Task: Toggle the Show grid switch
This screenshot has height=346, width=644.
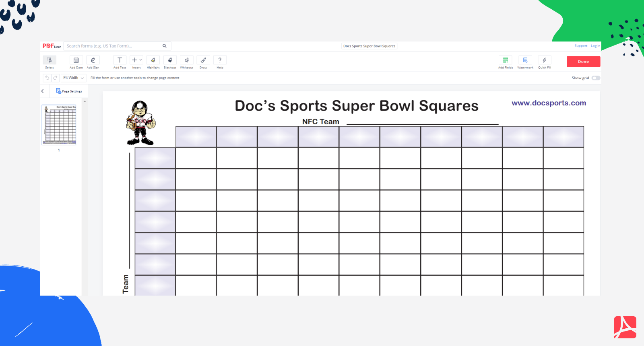Action: tap(596, 78)
